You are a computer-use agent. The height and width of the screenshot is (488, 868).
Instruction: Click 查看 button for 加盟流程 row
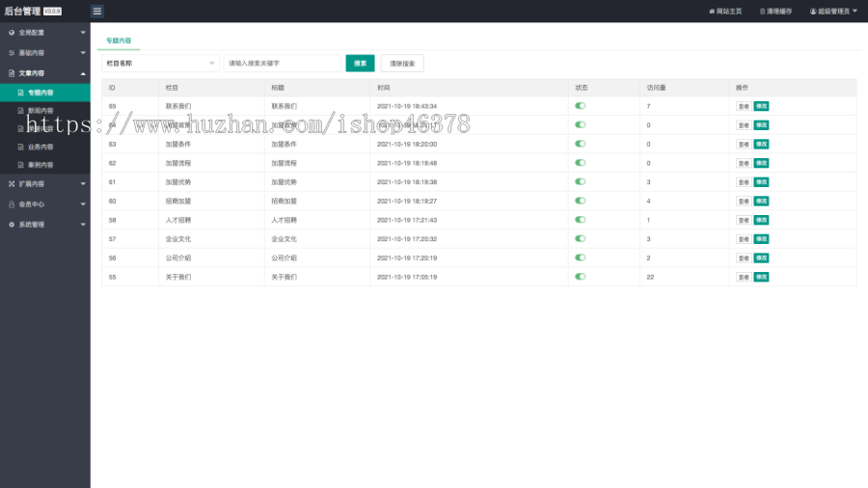pos(744,163)
